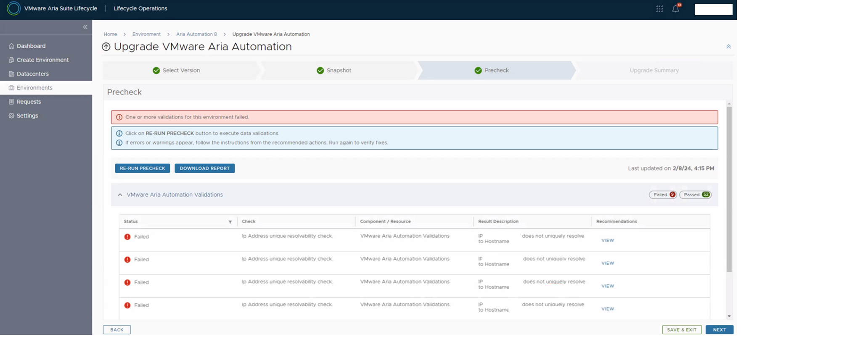The image size is (868, 363).
Task: Open Dashboard from the sidebar
Action: pyautogui.click(x=31, y=46)
